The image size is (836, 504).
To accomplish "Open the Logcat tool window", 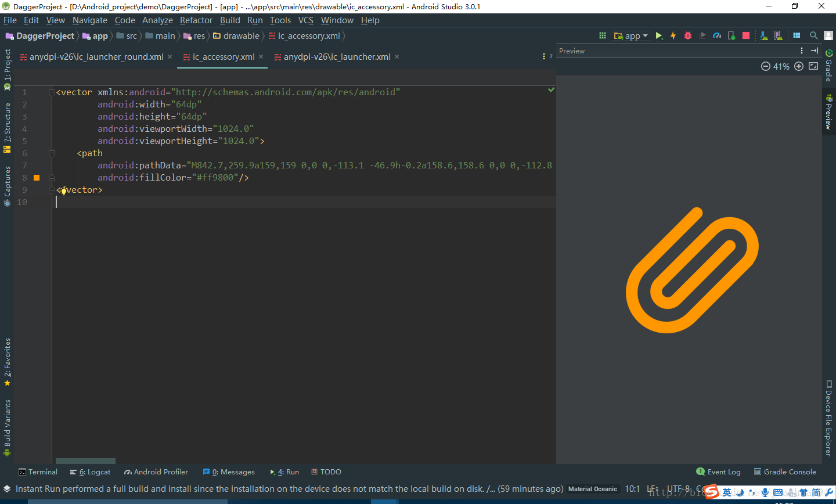I will [90, 472].
